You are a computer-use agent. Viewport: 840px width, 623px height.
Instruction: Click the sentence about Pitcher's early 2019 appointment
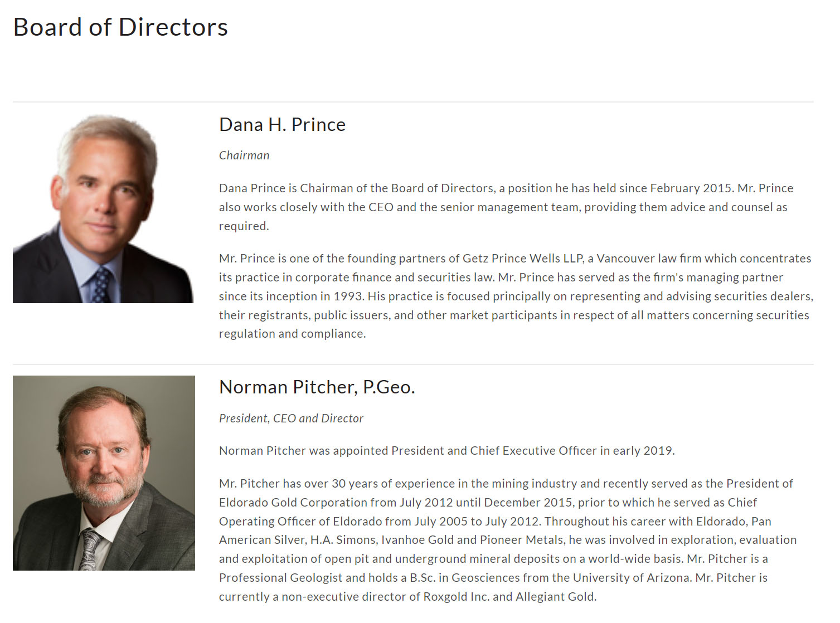point(447,451)
